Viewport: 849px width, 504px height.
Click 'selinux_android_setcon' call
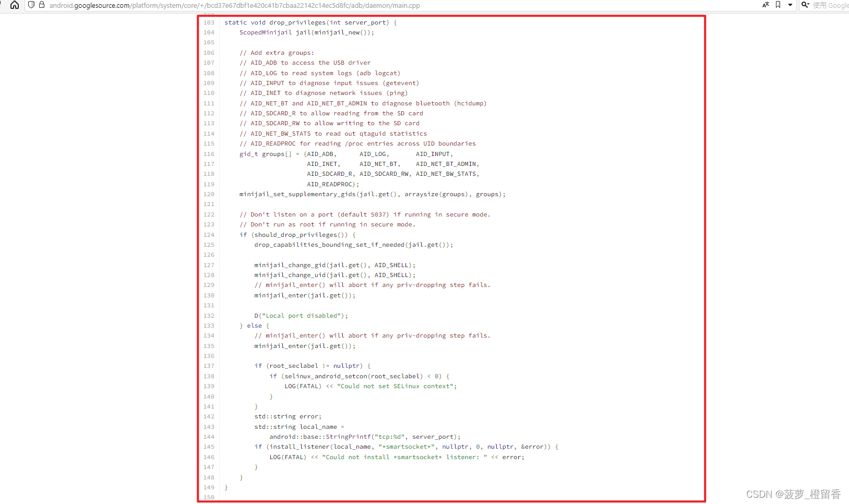tap(326, 376)
